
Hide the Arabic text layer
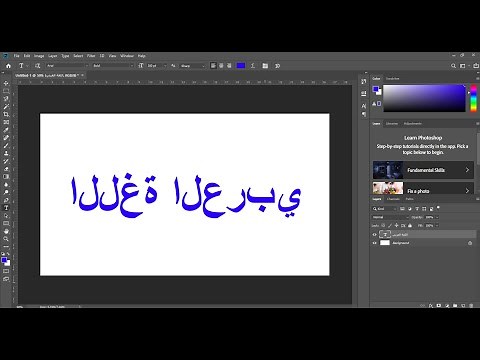click(375, 235)
